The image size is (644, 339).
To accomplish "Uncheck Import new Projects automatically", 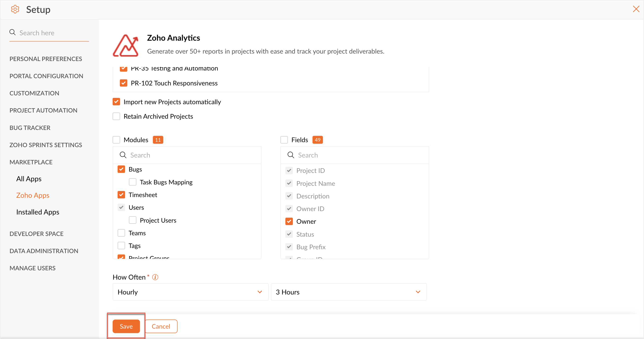I will coord(116,102).
